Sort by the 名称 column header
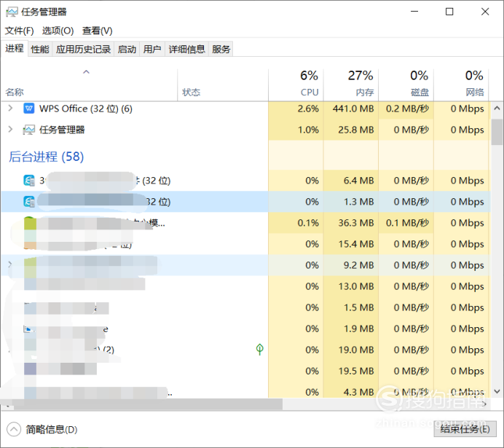This screenshot has width=504, height=448. (89, 85)
